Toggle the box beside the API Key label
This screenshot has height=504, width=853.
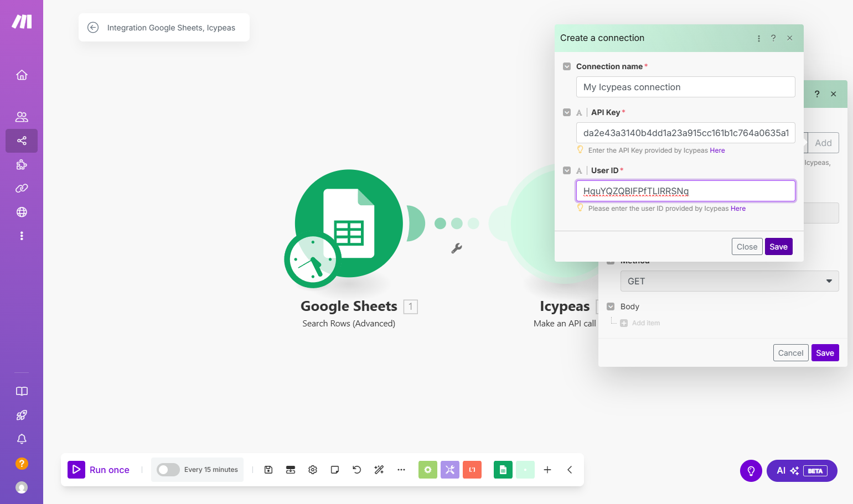pyautogui.click(x=567, y=112)
